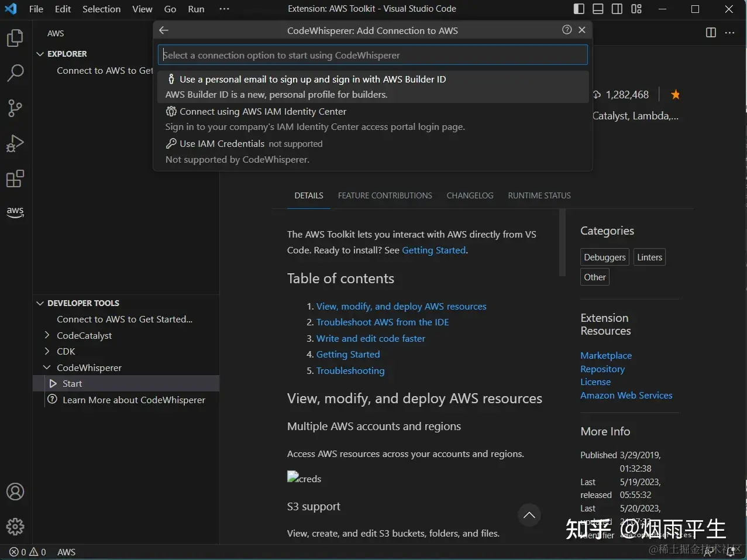Open the Source Control view icon
This screenshot has height=560, width=747.
click(15, 108)
